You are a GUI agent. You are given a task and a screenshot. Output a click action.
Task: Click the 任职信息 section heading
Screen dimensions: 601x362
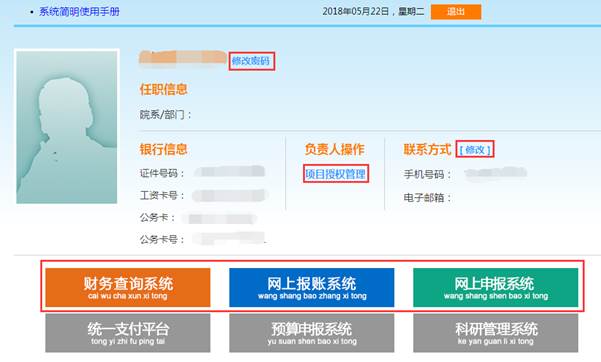(x=164, y=89)
